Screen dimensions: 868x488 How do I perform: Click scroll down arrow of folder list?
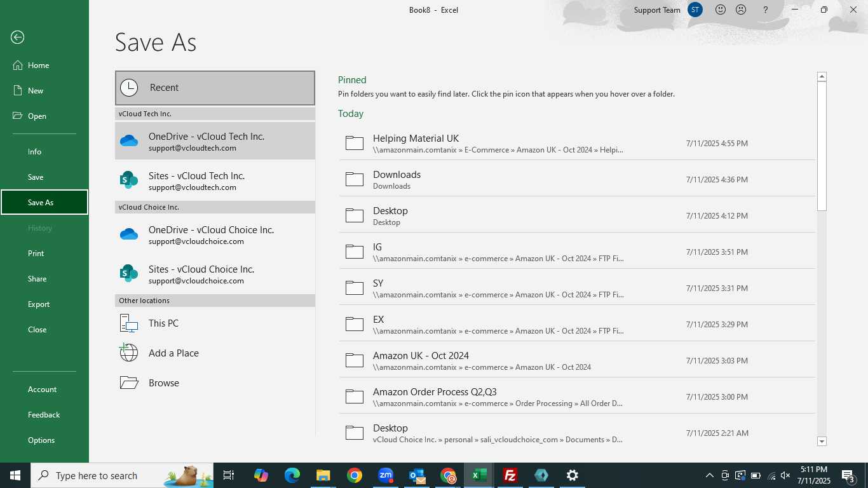(x=822, y=442)
